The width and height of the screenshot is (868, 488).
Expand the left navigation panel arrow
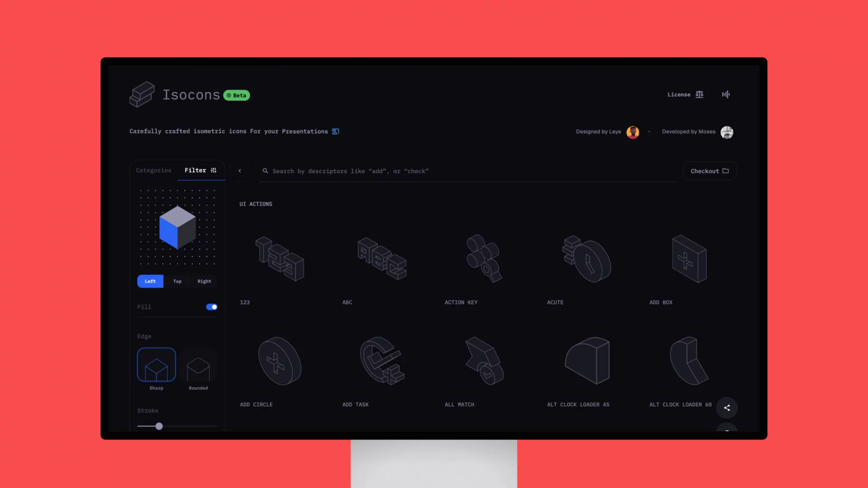pos(240,171)
